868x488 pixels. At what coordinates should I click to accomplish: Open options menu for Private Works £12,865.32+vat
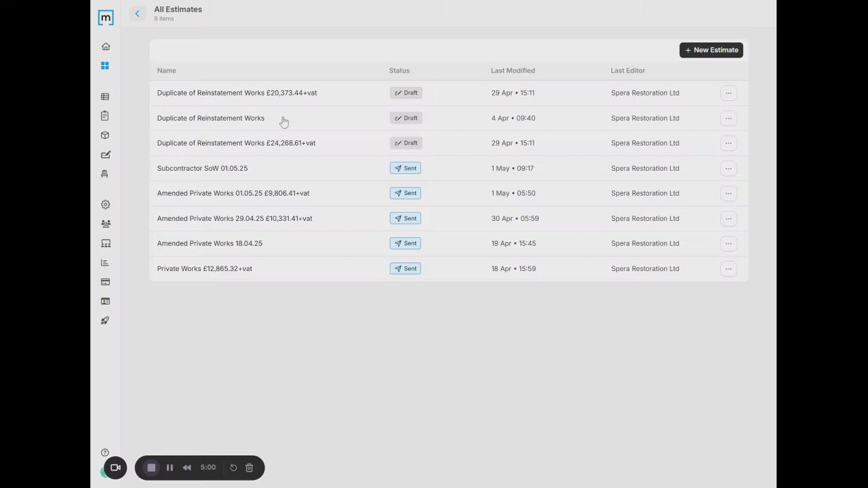(728, 269)
